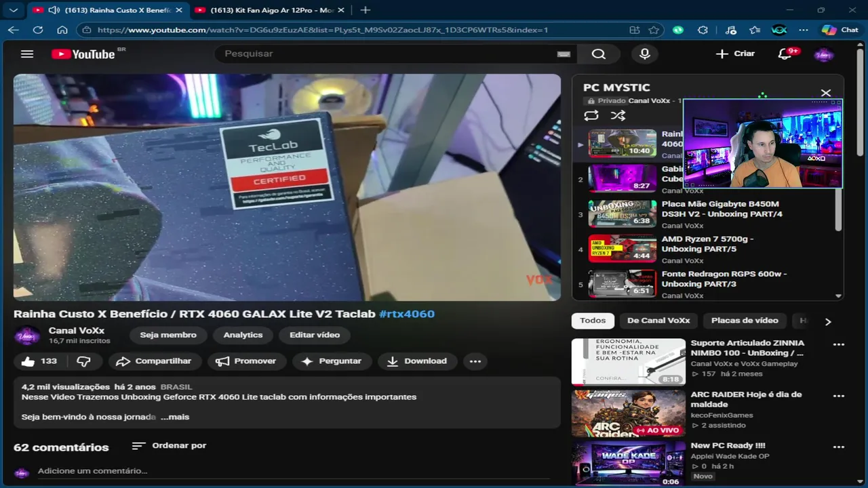The height and width of the screenshot is (488, 868).
Task: Open ARC RAIDER live stream thumbnail
Action: pos(629,413)
